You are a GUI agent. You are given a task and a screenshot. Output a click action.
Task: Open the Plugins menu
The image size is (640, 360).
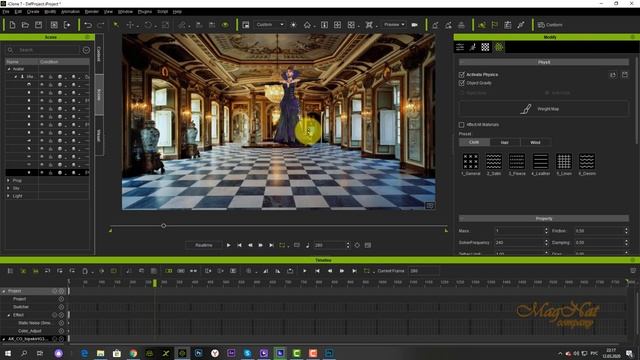[x=144, y=12]
